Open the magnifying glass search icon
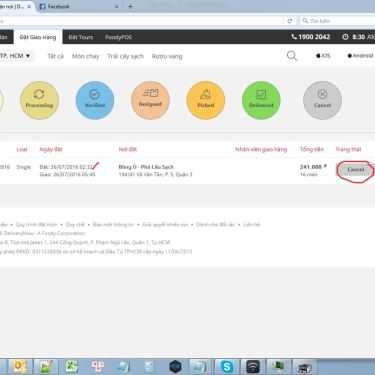375x375 pixels. coord(292,56)
